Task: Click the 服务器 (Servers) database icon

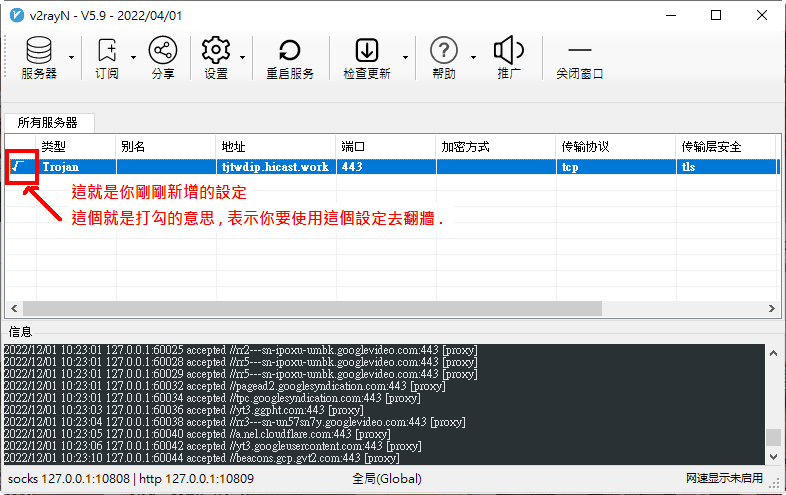Action: pos(39,51)
